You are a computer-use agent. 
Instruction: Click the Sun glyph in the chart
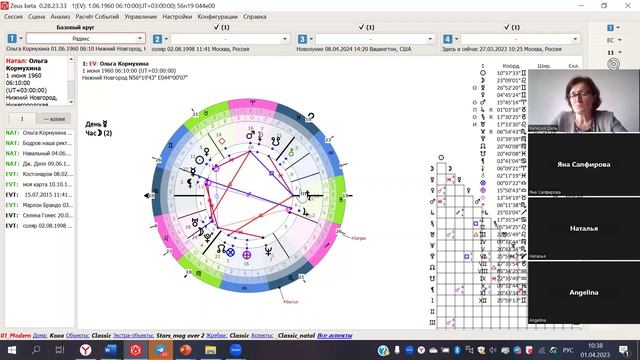(x=200, y=160)
